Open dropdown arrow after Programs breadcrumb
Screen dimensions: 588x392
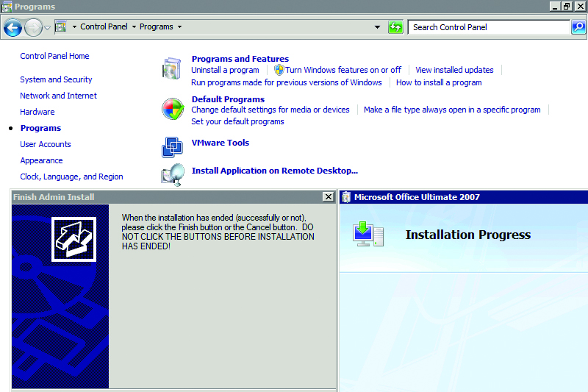coord(179,27)
